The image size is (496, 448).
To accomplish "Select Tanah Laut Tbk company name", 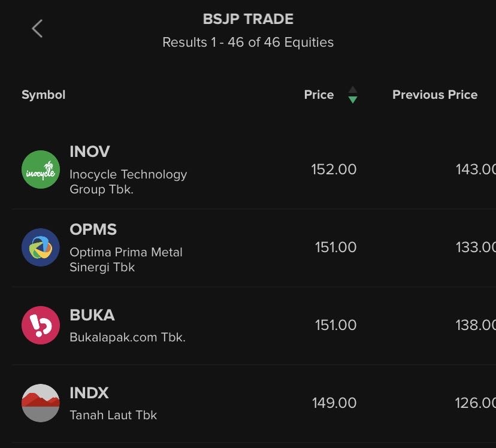I will pyautogui.click(x=113, y=415).
